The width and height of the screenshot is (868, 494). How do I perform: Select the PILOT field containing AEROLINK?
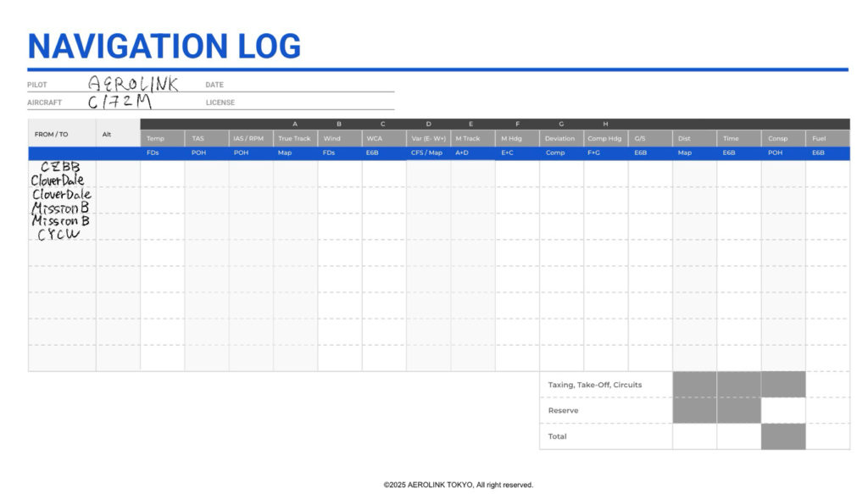coord(133,84)
